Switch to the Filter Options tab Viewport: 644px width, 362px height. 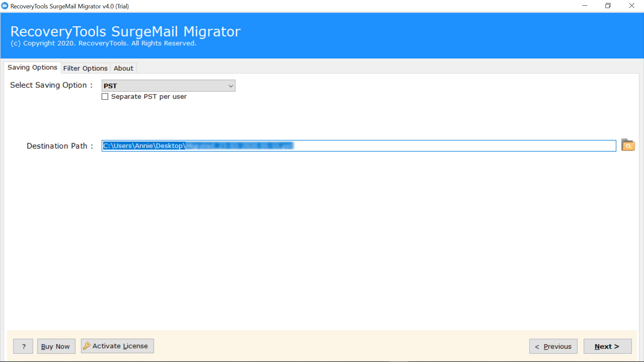tap(86, 68)
